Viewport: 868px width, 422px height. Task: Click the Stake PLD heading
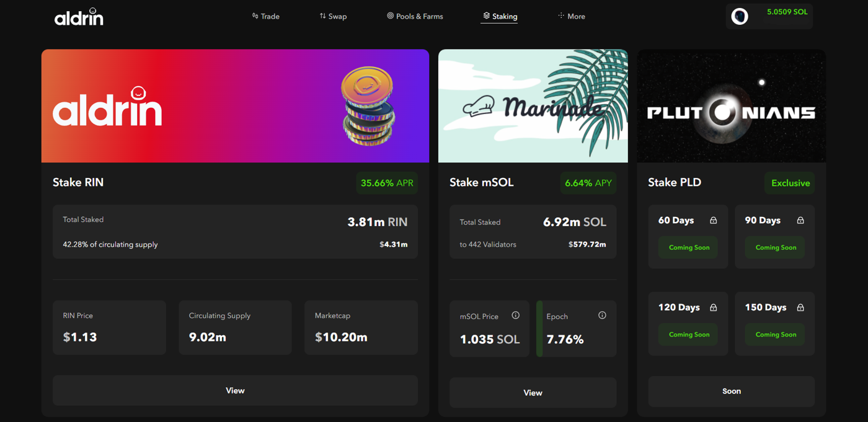675,182
